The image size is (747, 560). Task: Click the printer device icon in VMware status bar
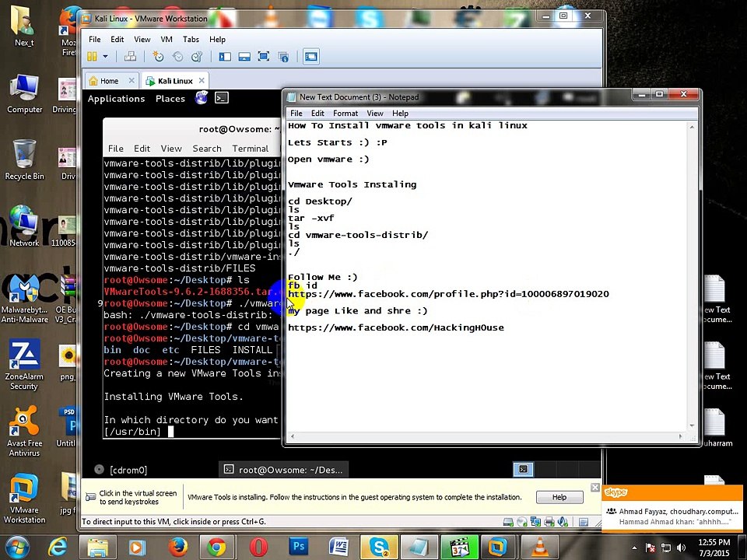point(549,522)
